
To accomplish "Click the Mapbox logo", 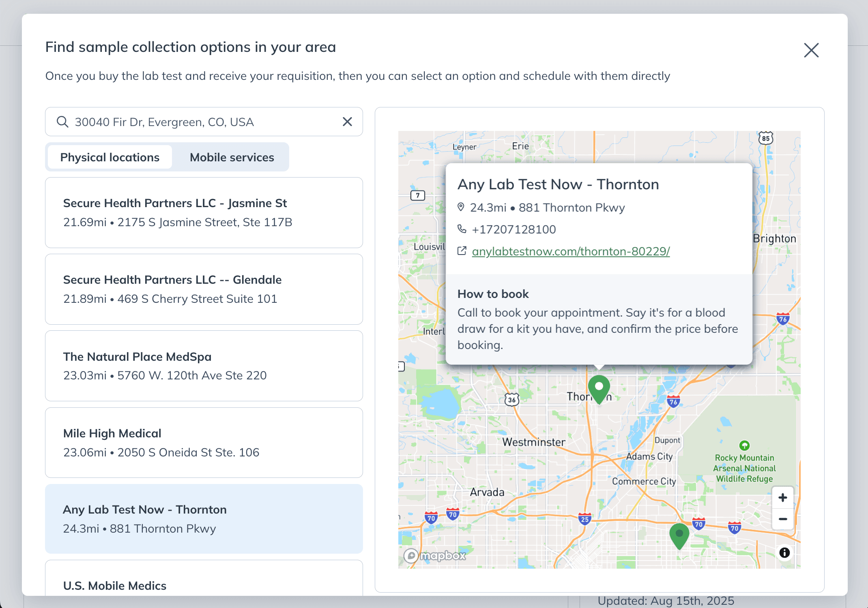I will tap(435, 555).
